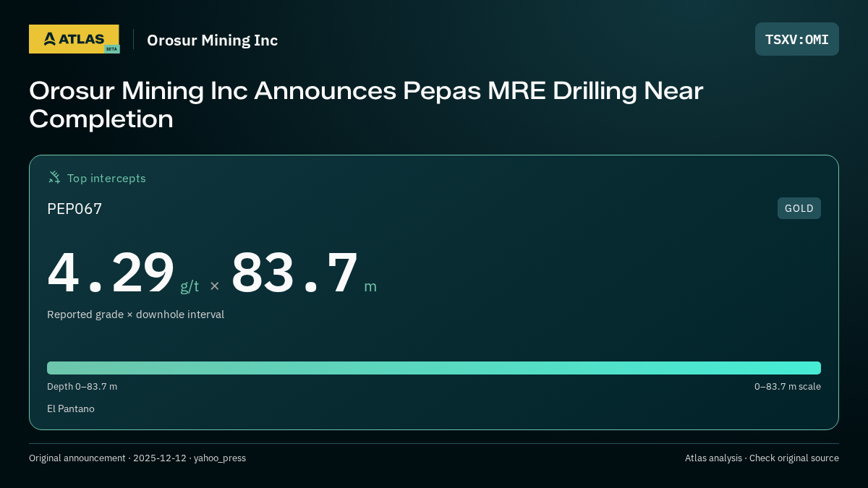Click the Top intercepts label
Viewport: 868px width, 488px height.
(106, 178)
